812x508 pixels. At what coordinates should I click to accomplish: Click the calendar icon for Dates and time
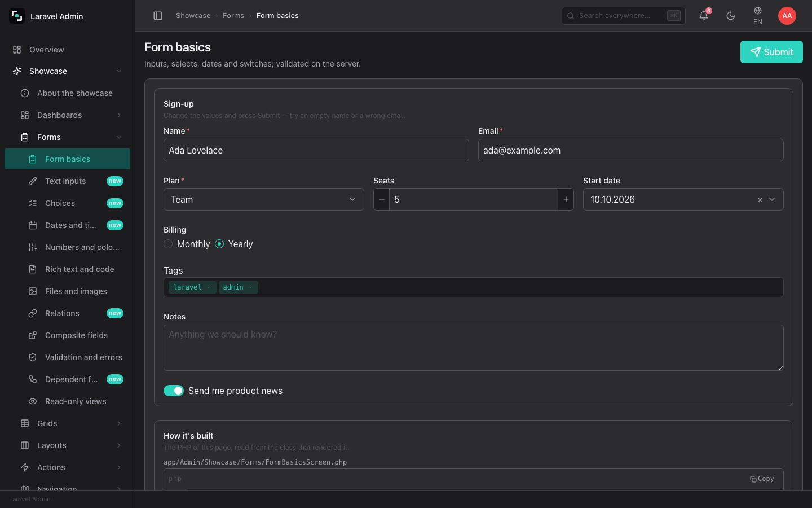click(33, 225)
